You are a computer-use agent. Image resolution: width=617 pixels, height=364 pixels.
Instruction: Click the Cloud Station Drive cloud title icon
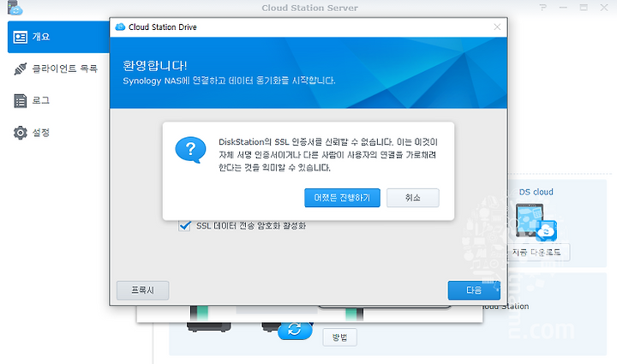pos(120,27)
